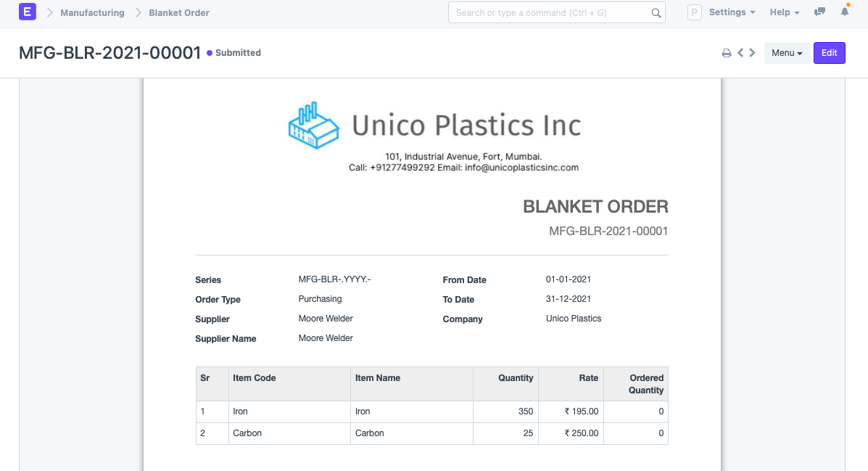
Task: Click the Order Type value Purchasing
Action: click(320, 299)
